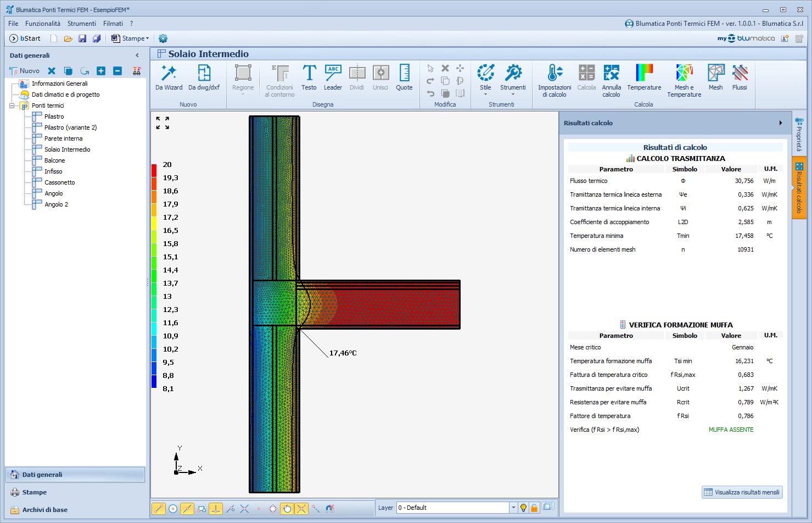Click the bStart button

(x=25, y=38)
